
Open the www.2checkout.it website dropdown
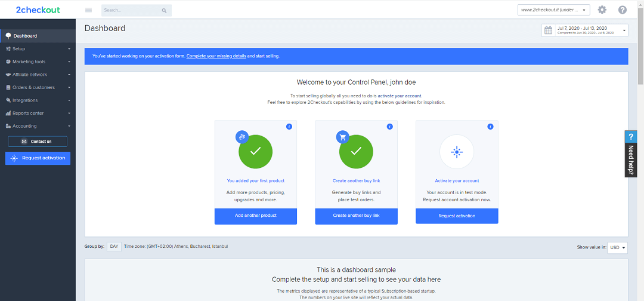[x=553, y=10]
